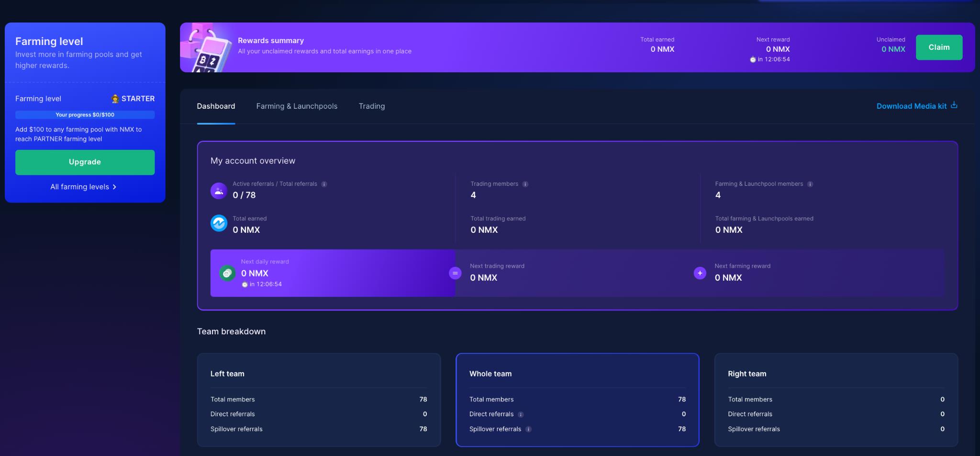Show info icon beside Whole team Spillover referrals

528,429
